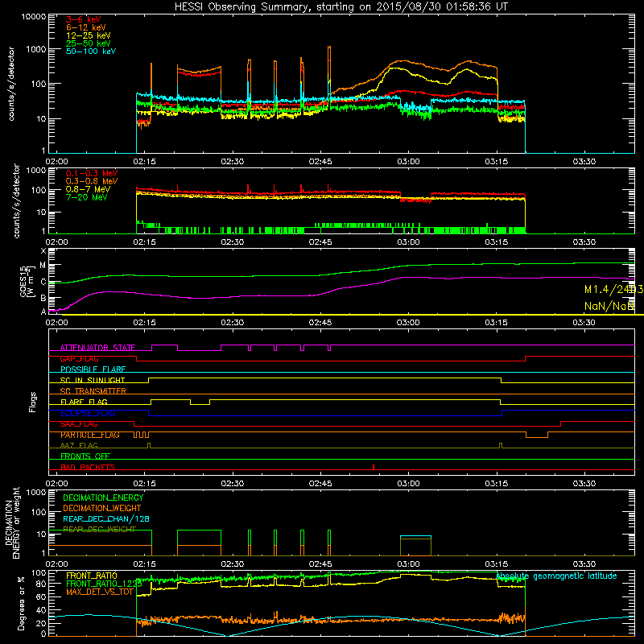
Task: Click the Degrees or % axis label
Action: 21,603
